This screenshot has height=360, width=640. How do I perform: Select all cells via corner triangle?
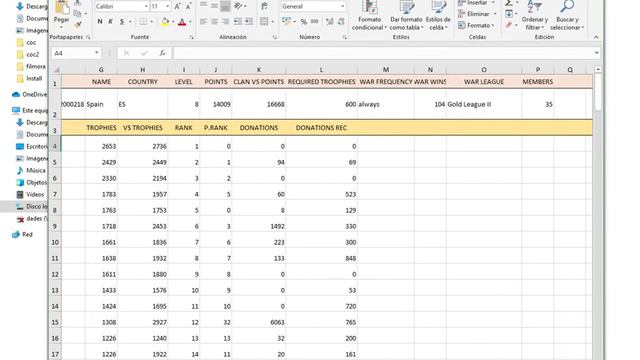point(56,70)
